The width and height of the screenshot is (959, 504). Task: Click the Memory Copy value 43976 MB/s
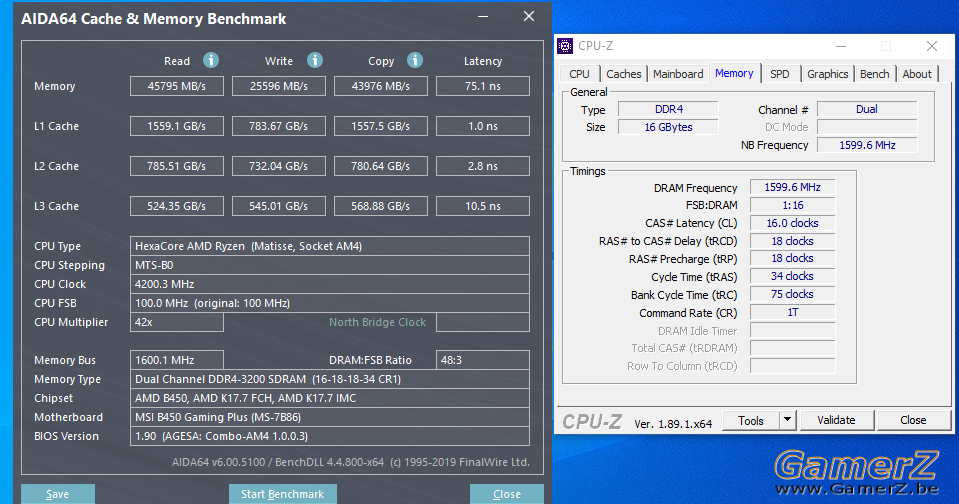[380, 86]
